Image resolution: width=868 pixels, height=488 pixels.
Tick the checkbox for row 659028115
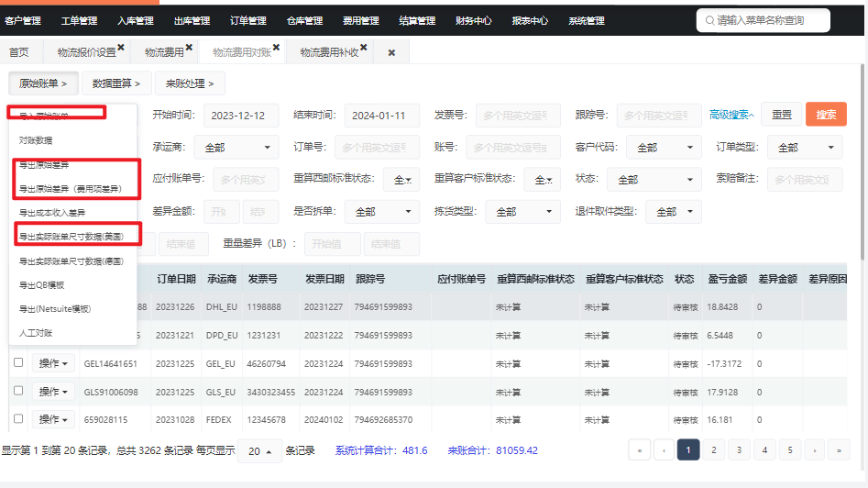point(18,418)
